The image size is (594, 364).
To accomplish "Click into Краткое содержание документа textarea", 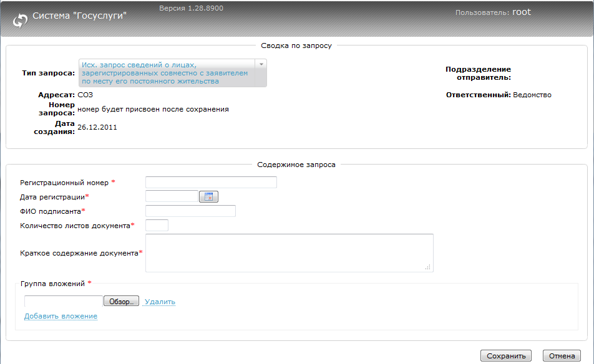I will (290, 253).
